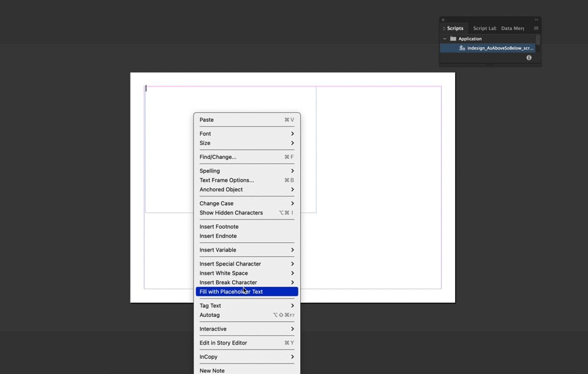This screenshot has width=588, height=374.
Task: Choose Paste from context menu
Action: (x=247, y=120)
